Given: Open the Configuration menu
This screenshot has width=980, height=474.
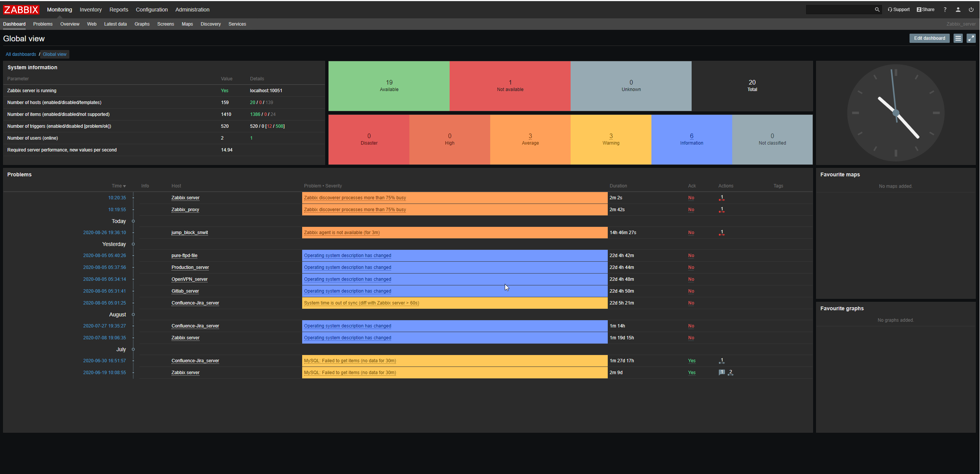Looking at the screenshot, I should click(x=152, y=10).
